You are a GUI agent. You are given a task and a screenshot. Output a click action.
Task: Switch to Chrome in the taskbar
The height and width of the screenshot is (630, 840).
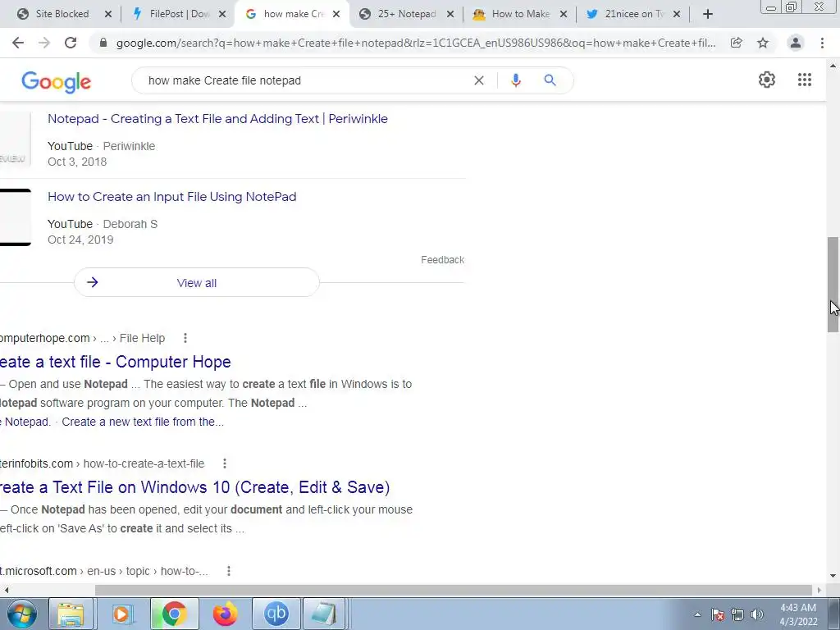(174, 614)
